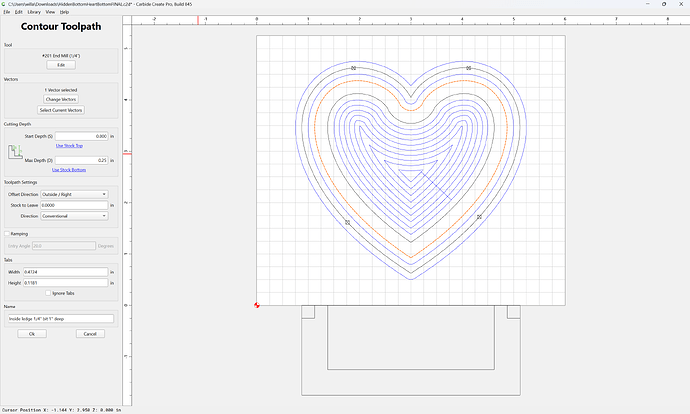This screenshot has height=414, width=690.
Task: Select tab marker at lower right of heart
Action: coord(479,217)
